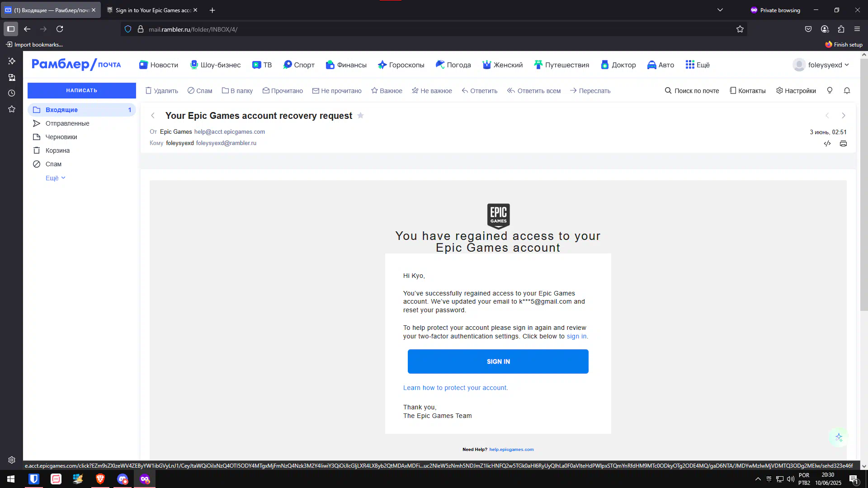The image size is (868, 488).
Task: Open the Новости menu item
Action: [159, 65]
